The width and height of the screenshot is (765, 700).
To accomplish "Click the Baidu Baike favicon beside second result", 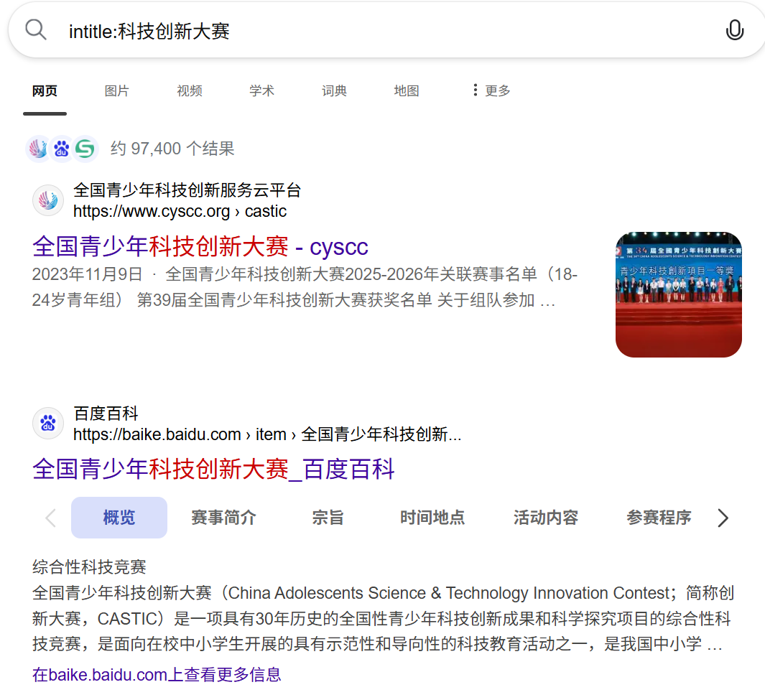I will tap(48, 423).
